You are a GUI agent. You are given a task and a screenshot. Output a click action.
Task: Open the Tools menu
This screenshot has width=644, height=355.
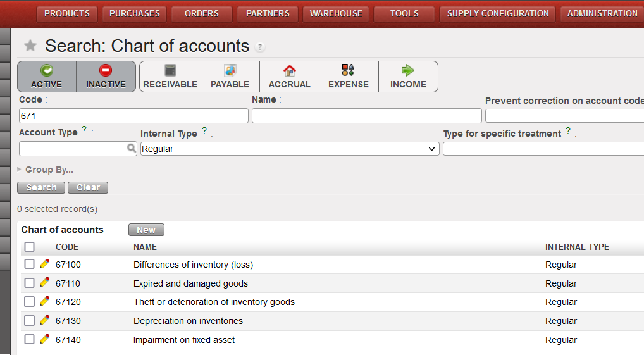(x=404, y=13)
